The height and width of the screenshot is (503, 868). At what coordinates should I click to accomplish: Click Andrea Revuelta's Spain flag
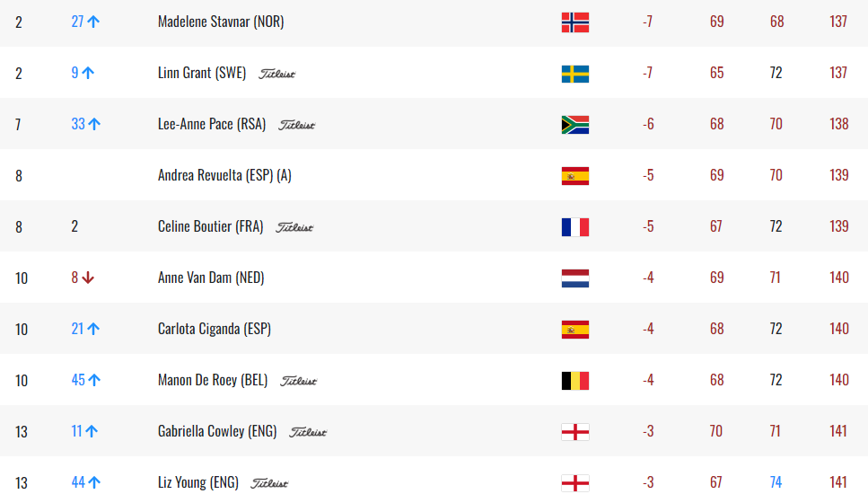[574, 175]
